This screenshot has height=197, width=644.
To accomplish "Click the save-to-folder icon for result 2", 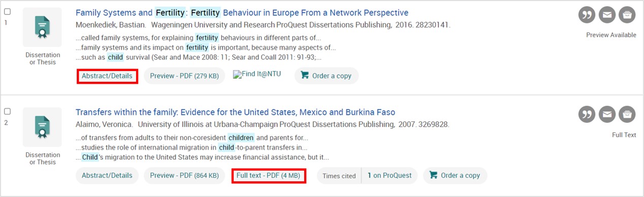I will point(627,115).
